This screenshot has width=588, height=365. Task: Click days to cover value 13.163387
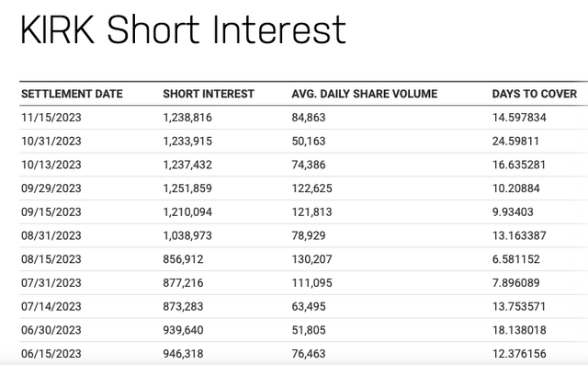[519, 235]
